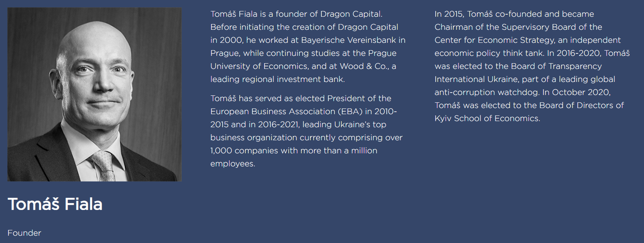Click the words "Bayerische Vereinsbank"
This screenshot has height=243, width=644.
[x=348, y=40]
